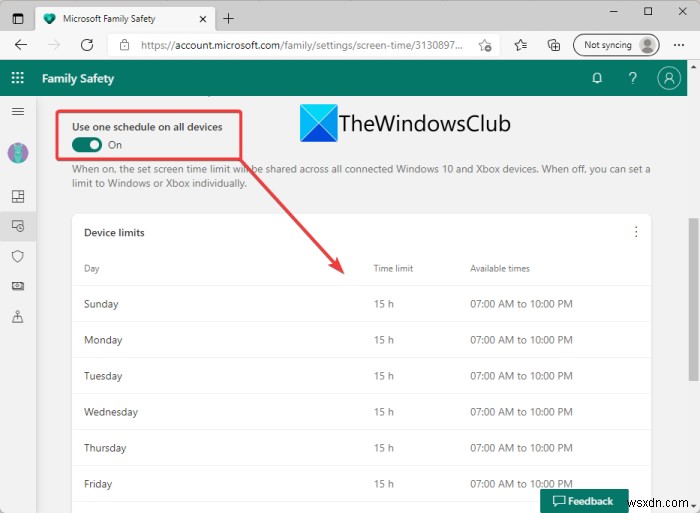Click the address bar URL field
Screen dimensions: 700x513
pos(302,45)
